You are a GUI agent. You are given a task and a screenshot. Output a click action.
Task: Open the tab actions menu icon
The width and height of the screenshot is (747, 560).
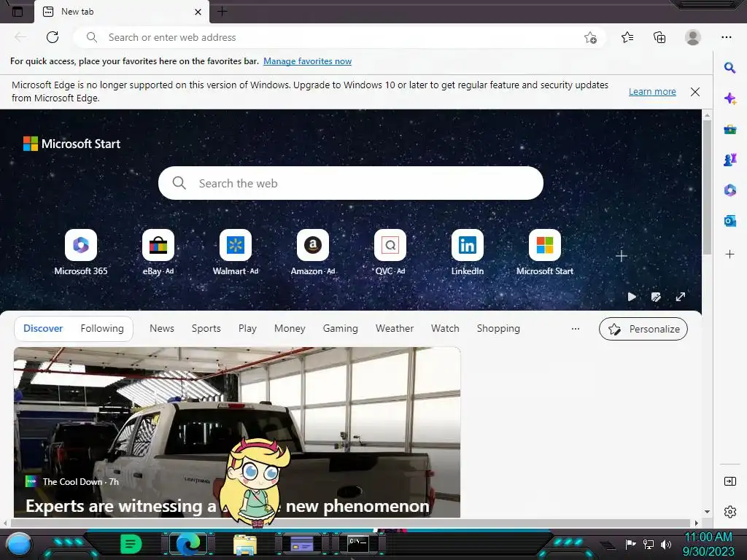tap(18, 12)
